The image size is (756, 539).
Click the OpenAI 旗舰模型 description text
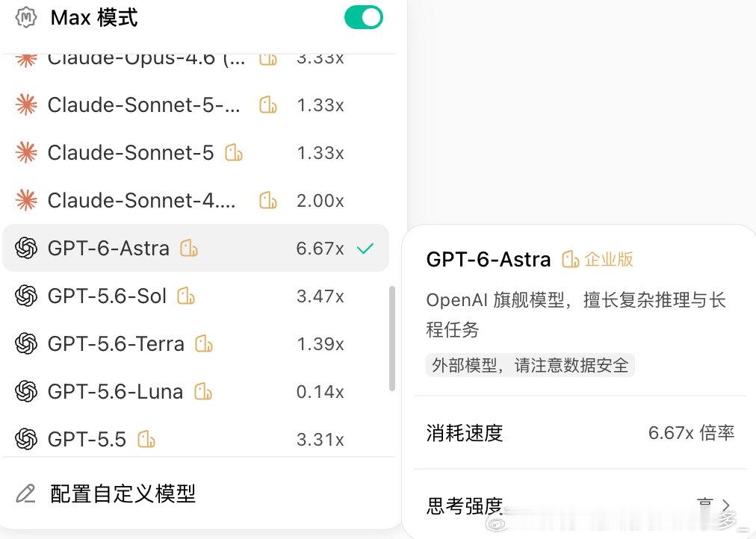click(576, 314)
